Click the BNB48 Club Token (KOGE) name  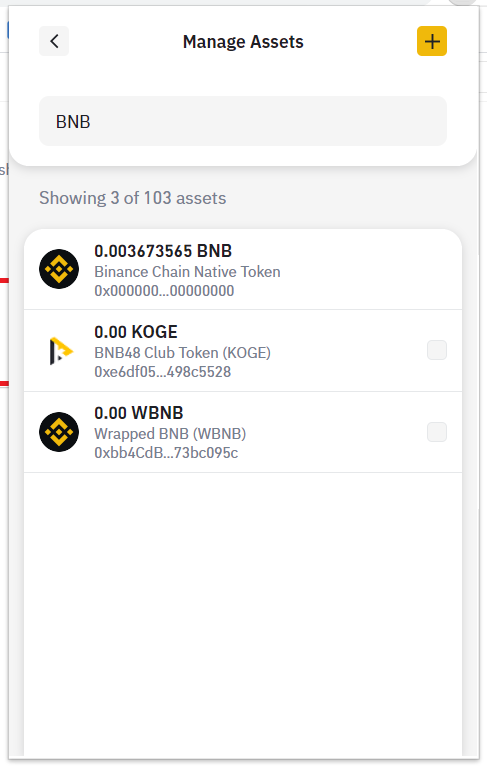182,353
